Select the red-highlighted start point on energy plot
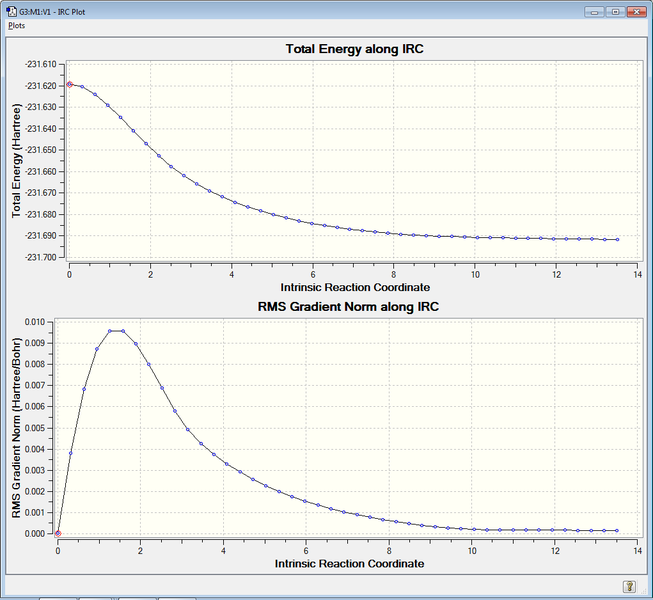 [70, 84]
